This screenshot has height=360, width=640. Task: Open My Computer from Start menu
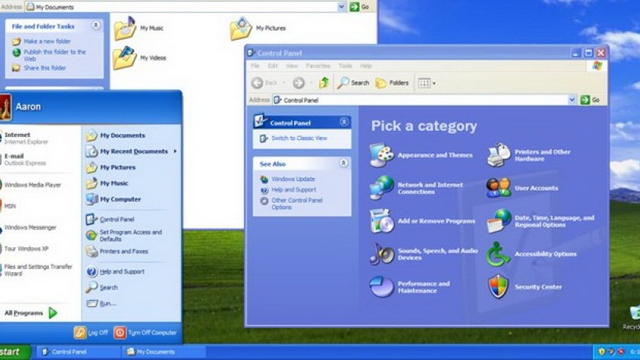113,199
